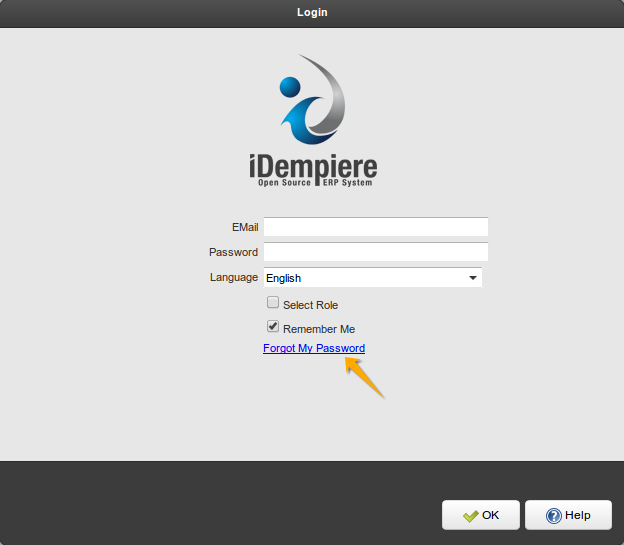Screen dimensions: 624x545
Task: Open the Forgot My Password link
Action: [x=314, y=348]
